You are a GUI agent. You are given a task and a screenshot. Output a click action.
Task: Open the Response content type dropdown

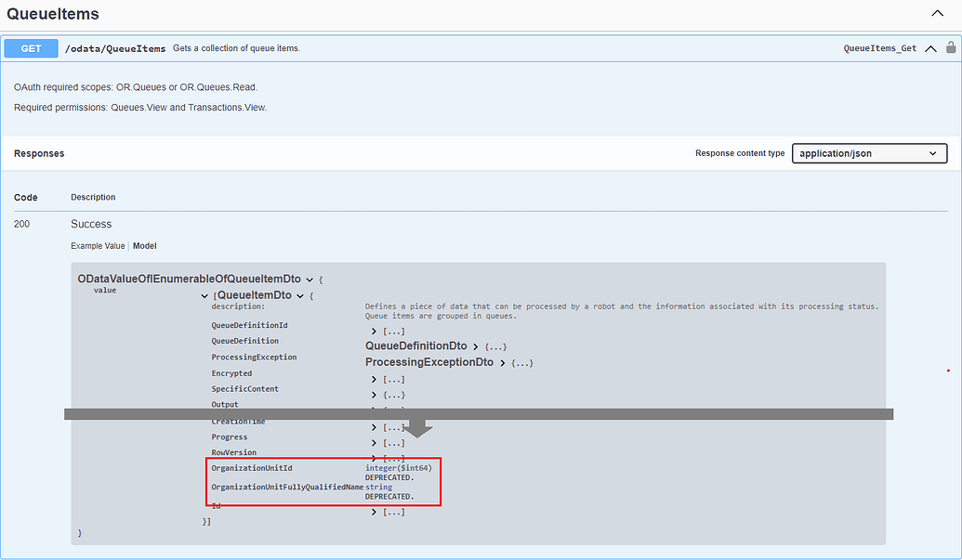(x=869, y=152)
